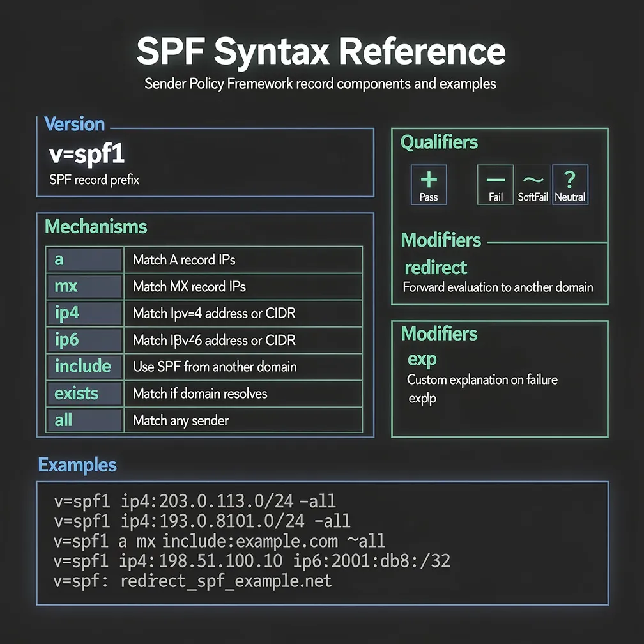The width and height of the screenshot is (644, 644).
Task: Click the question mark Neutral qualifier tile
Action: (x=570, y=185)
